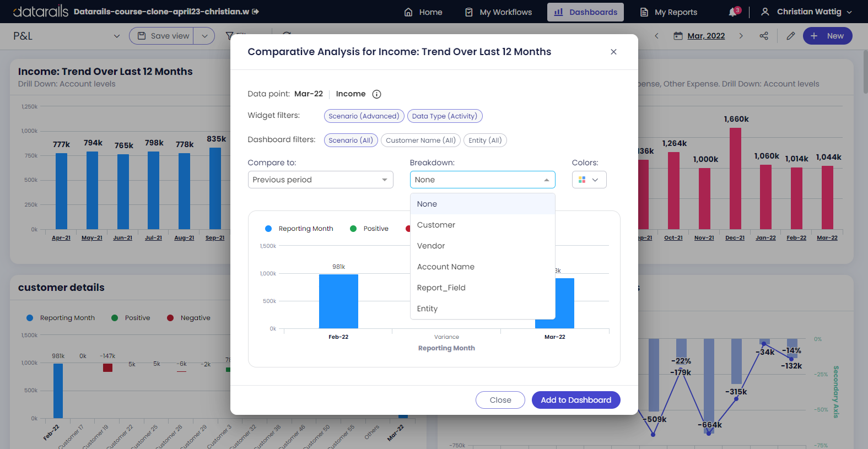
Task: Click the share dashboard icon
Action: pyautogui.click(x=764, y=36)
